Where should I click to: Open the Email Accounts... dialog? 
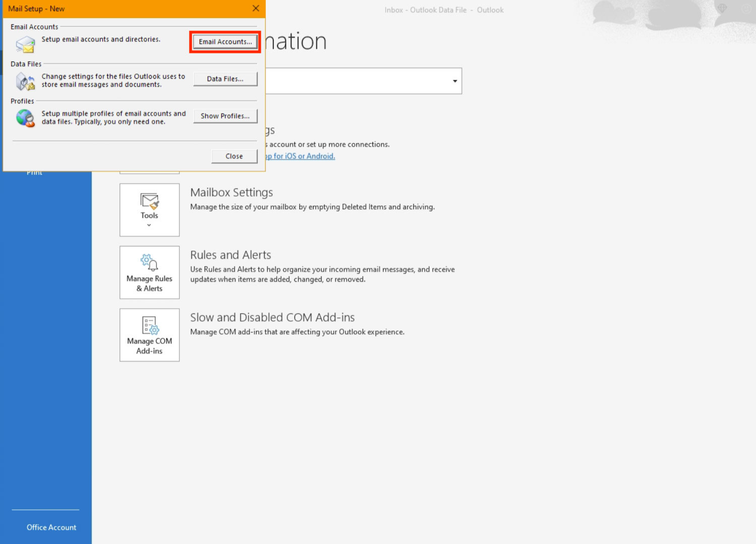coord(225,42)
